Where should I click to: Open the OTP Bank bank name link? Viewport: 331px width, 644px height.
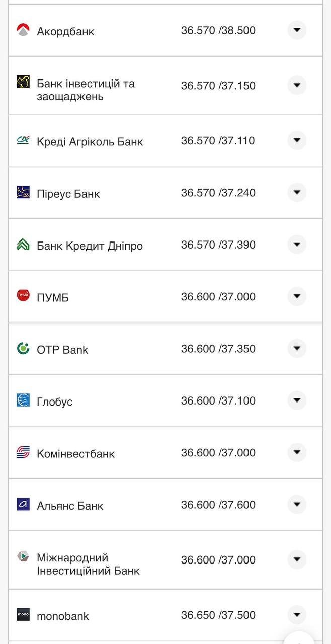pos(62,350)
